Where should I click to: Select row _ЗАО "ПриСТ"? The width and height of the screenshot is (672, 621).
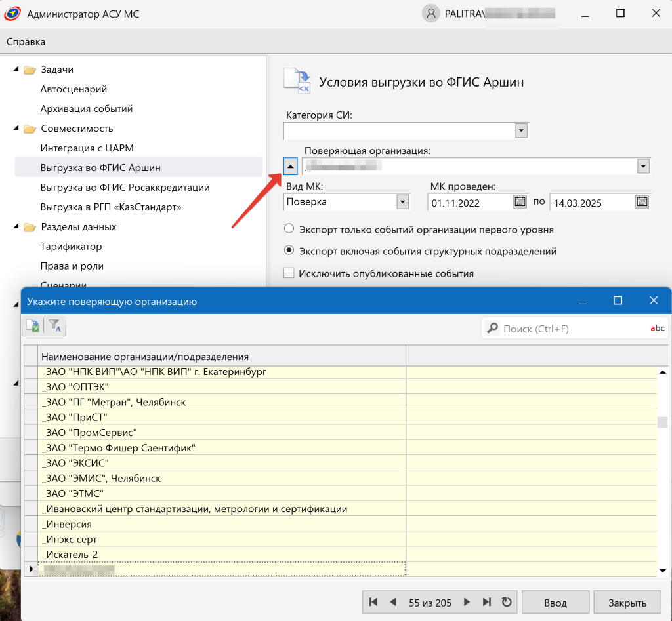pos(222,417)
